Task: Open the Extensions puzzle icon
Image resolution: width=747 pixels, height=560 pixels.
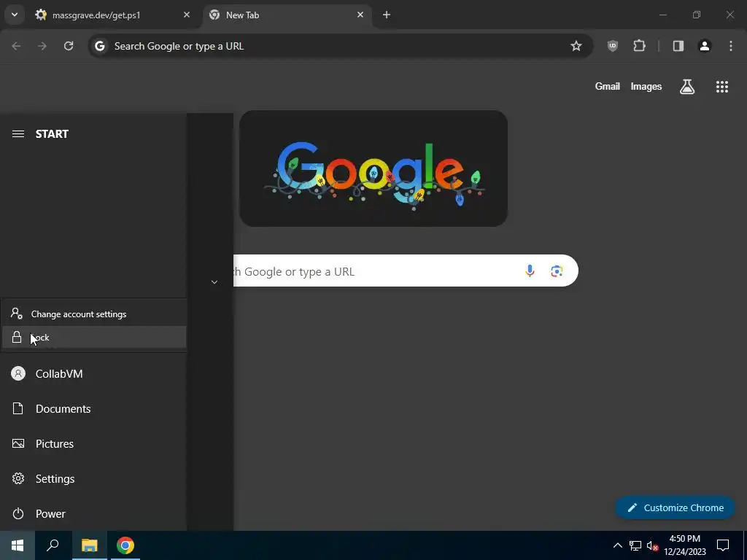Action: coord(639,46)
